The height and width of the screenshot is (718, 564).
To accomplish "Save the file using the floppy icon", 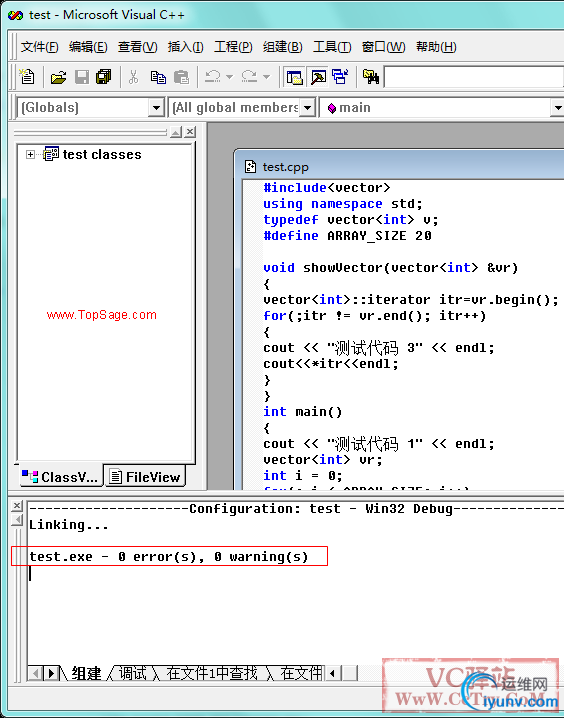I will point(81,77).
